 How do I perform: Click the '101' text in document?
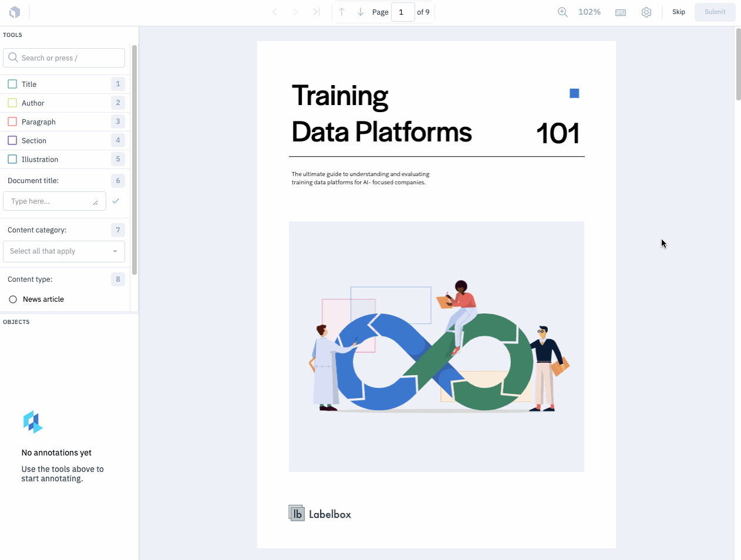(558, 133)
